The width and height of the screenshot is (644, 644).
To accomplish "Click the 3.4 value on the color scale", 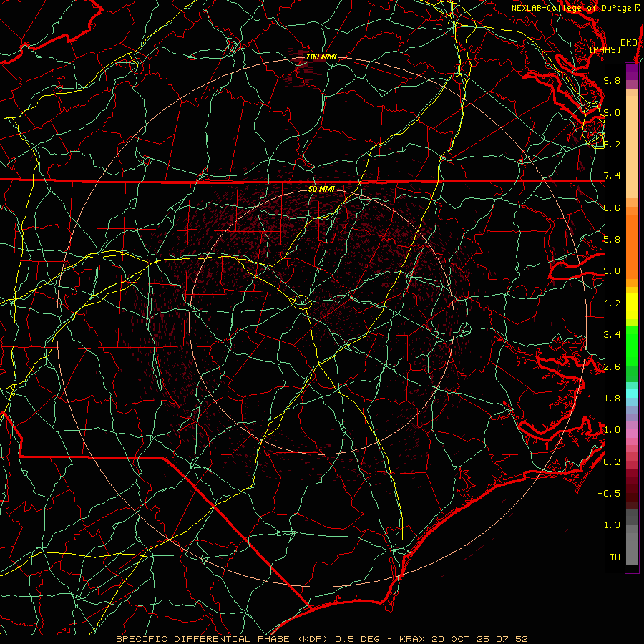I will (x=612, y=335).
